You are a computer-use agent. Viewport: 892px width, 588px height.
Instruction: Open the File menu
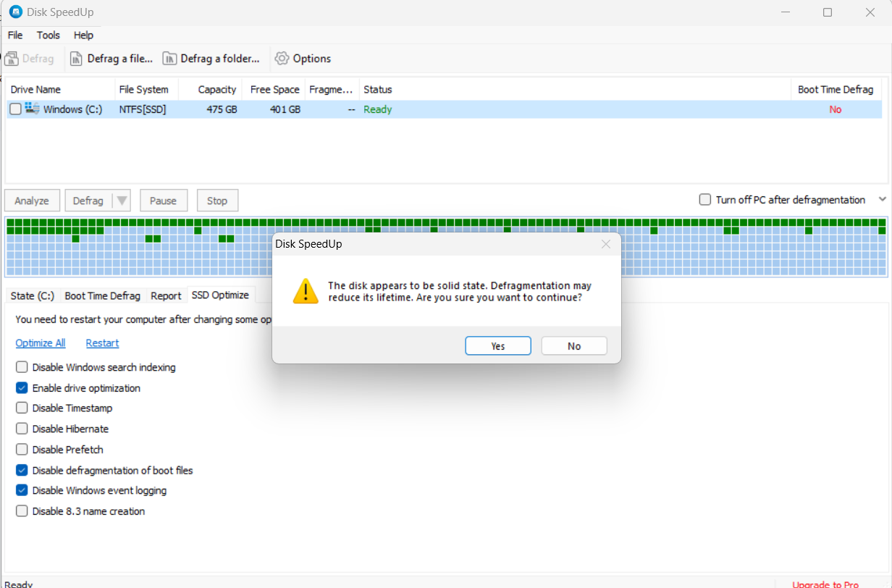[x=15, y=35]
